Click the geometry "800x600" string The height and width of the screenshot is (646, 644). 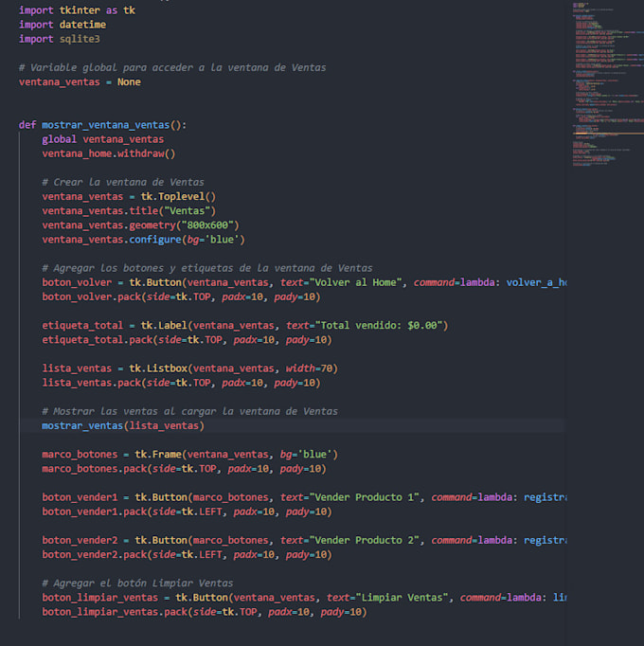coord(207,225)
